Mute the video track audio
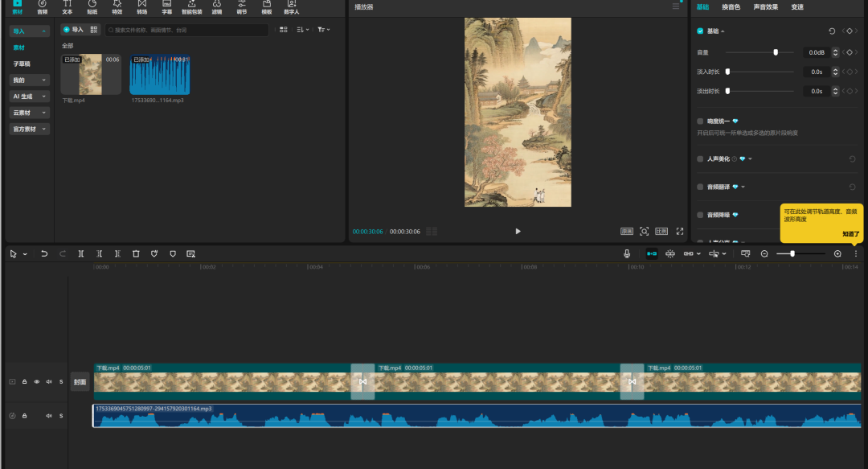This screenshot has height=469, width=868. 49,382
